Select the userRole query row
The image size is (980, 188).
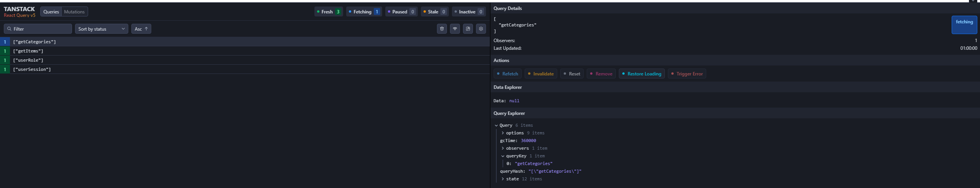[x=245, y=60]
